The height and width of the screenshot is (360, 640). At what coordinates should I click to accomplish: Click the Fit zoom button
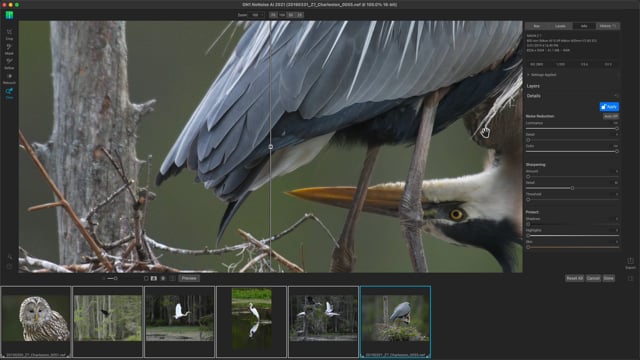click(x=273, y=15)
